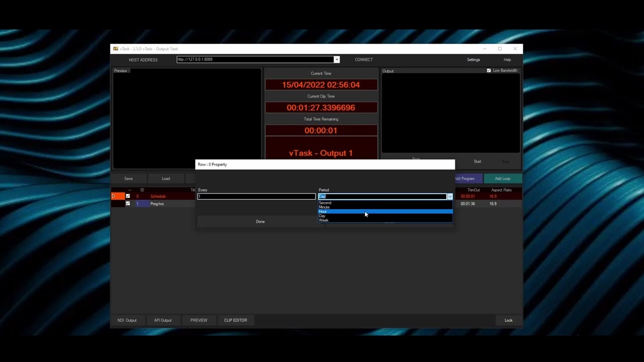Image resolution: width=644 pixels, height=362 pixels.
Task: Collapse the Period combo box arrow
Action: pos(450,197)
